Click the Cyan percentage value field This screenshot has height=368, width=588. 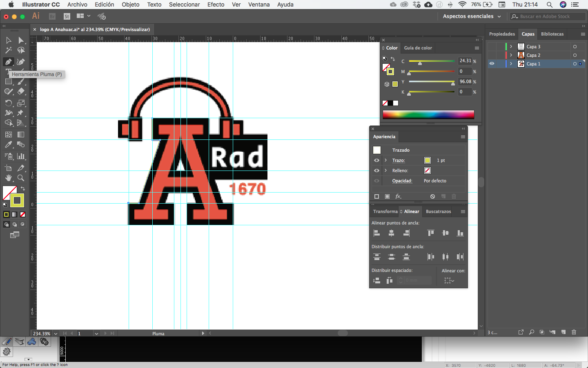465,61
